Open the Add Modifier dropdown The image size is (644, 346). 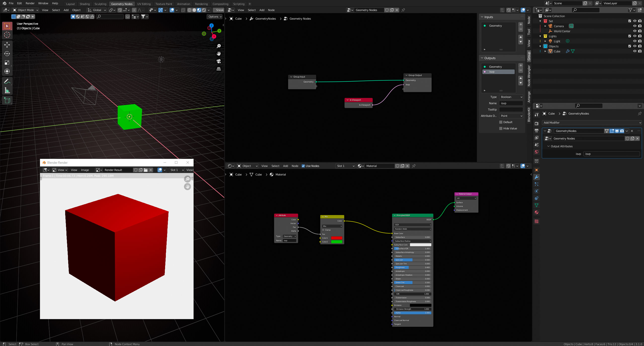(592, 123)
